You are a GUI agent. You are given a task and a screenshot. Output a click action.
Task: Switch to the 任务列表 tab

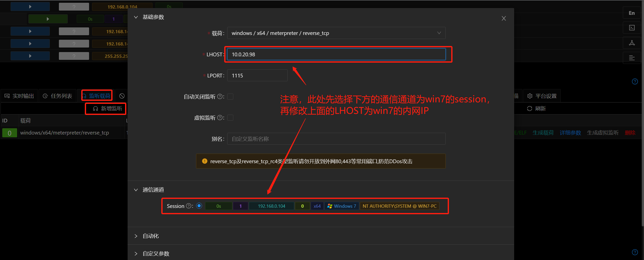(x=58, y=96)
